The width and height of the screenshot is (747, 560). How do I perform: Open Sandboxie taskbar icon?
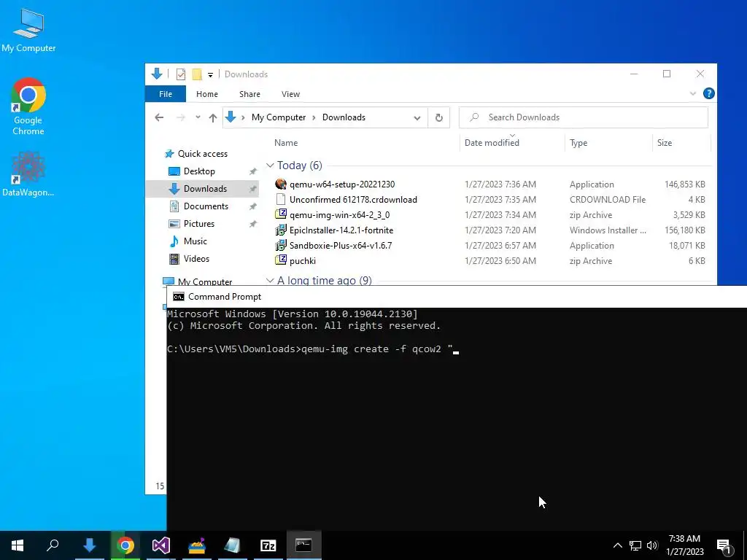click(x=197, y=545)
